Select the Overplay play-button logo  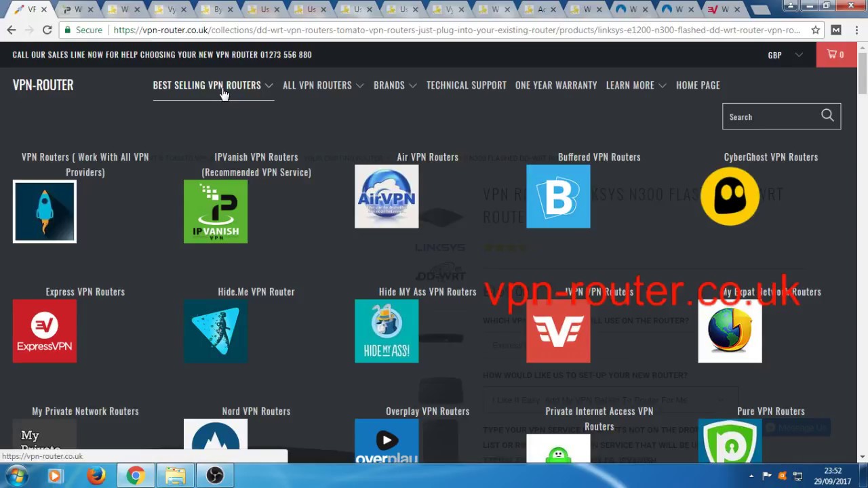pyautogui.click(x=387, y=441)
